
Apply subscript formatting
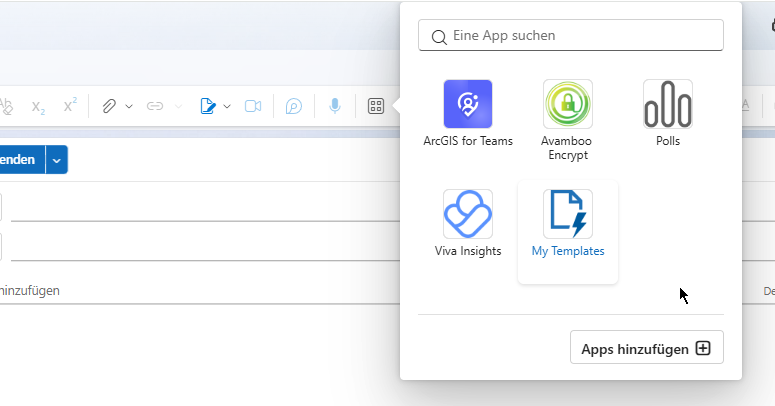pyautogui.click(x=38, y=106)
